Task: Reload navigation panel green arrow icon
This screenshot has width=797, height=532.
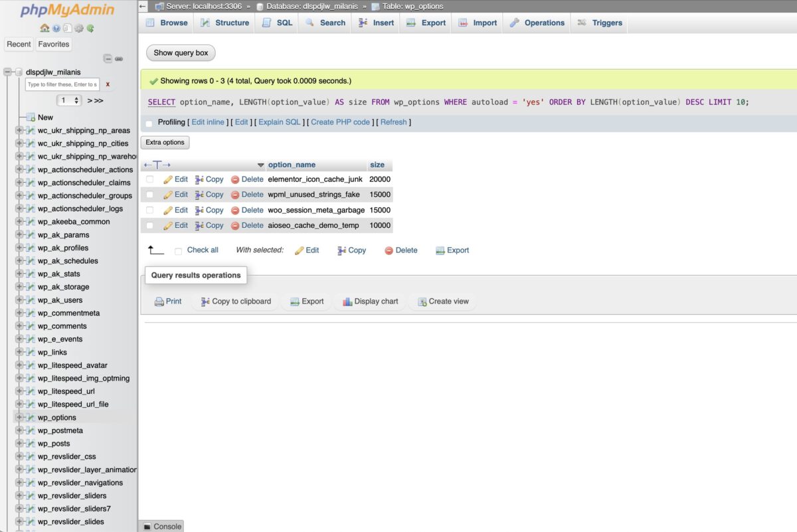Action: coord(90,29)
